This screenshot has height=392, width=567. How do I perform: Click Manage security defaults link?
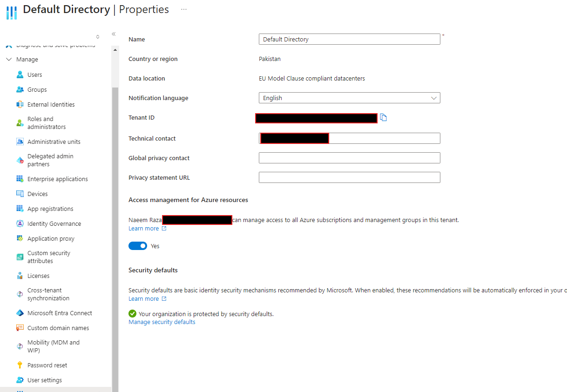click(x=162, y=322)
